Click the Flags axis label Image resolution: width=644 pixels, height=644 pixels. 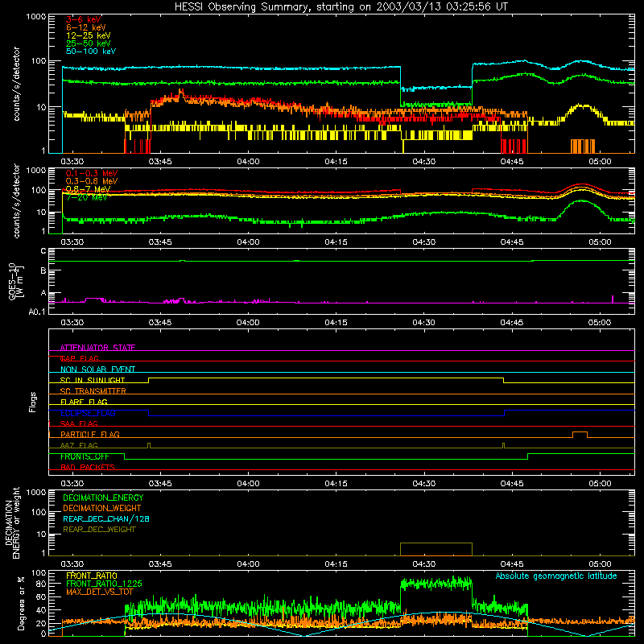(x=32, y=402)
